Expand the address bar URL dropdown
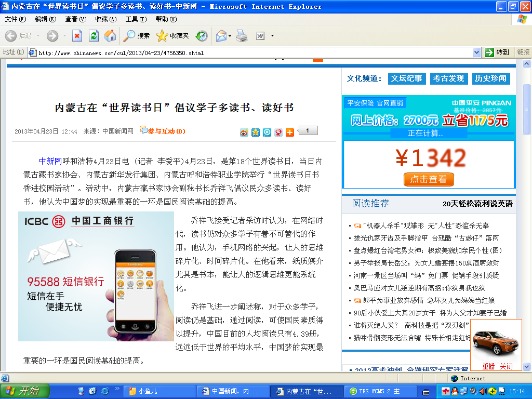This screenshot has height=399, width=532. [x=476, y=52]
